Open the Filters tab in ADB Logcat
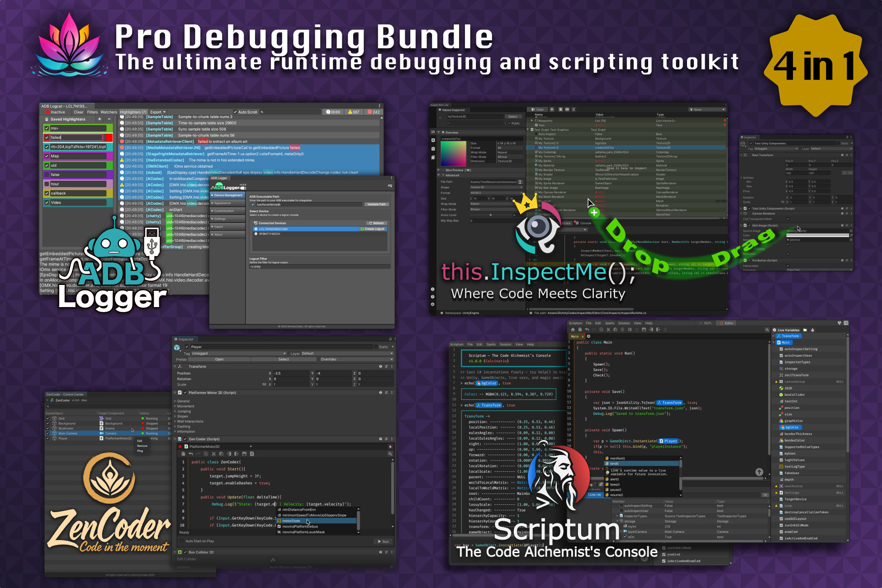Image resolution: width=882 pixels, height=588 pixels. coord(92,112)
